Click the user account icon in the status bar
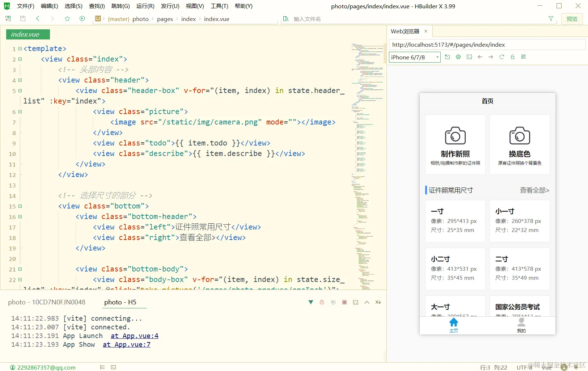588x371 pixels. [13, 367]
